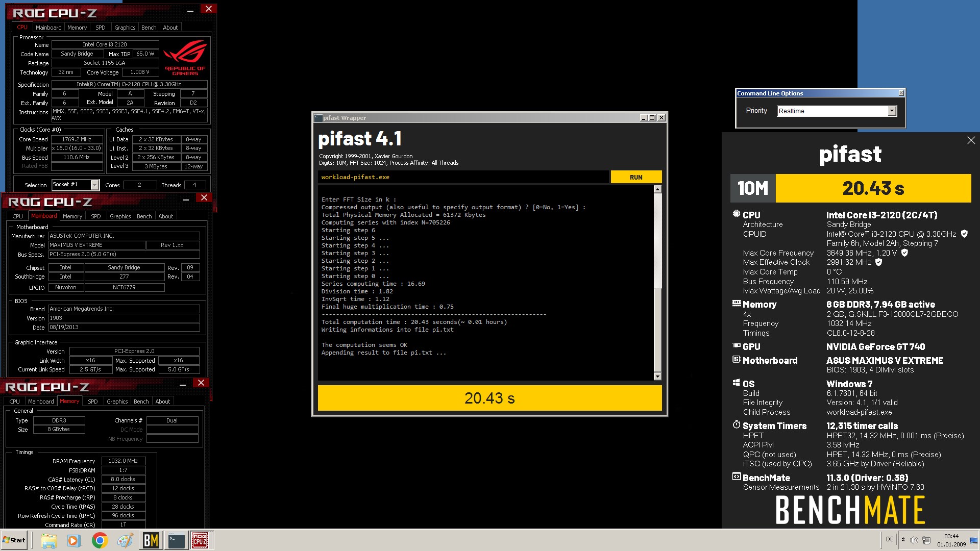Switch to ROG CPU-Z on the taskbar

click(x=200, y=540)
